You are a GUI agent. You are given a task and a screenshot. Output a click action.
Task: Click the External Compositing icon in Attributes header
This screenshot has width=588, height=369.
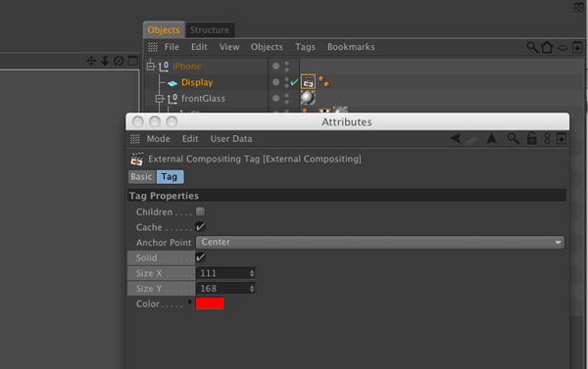click(x=137, y=159)
